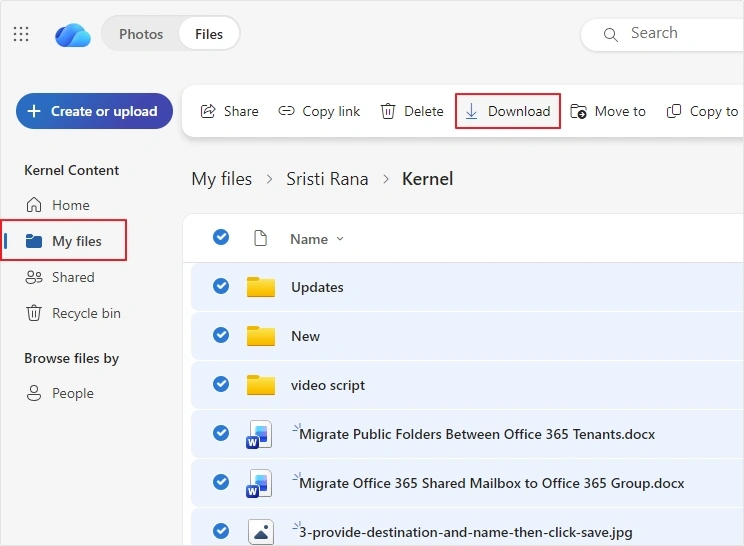
Task: Open the Name column sort dropdown
Action: (317, 239)
